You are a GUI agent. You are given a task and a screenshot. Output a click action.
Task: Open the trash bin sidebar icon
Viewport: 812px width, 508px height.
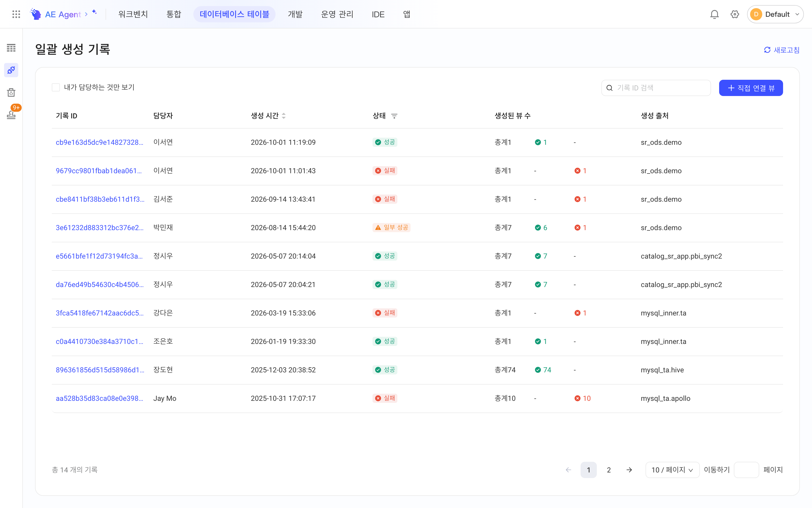11,92
